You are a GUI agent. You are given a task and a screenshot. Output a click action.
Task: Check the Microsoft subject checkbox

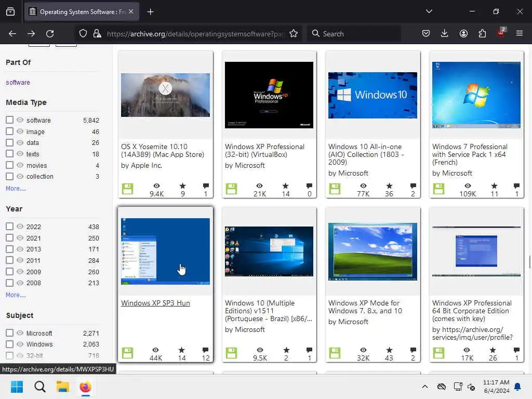point(9,333)
